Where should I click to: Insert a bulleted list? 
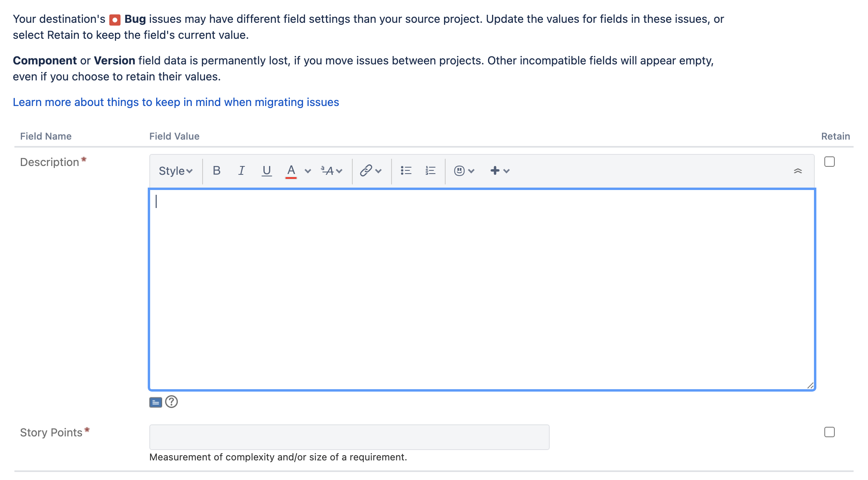[x=406, y=171]
